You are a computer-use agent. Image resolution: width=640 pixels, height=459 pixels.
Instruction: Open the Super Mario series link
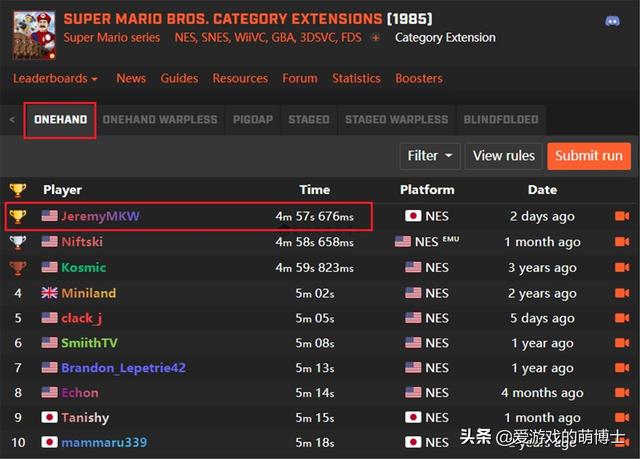point(111,38)
